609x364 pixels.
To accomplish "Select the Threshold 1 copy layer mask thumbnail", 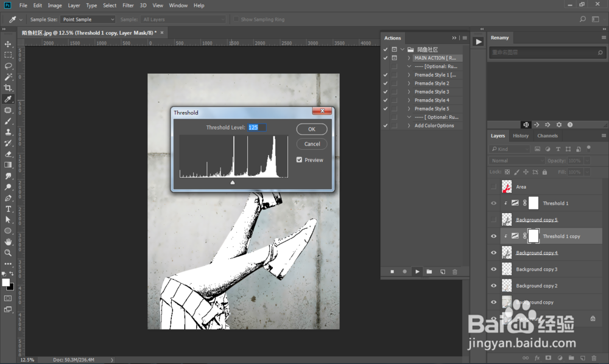I will pyautogui.click(x=533, y=236).
